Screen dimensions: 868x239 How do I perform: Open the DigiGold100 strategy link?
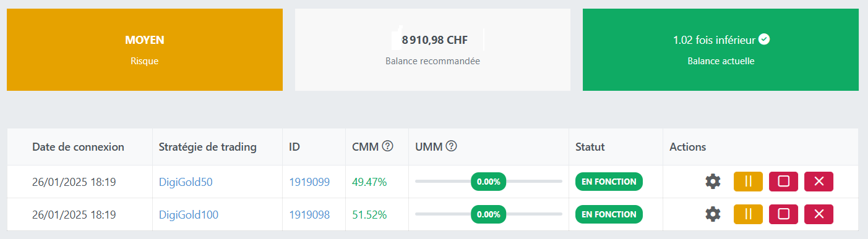pos(189,215)
